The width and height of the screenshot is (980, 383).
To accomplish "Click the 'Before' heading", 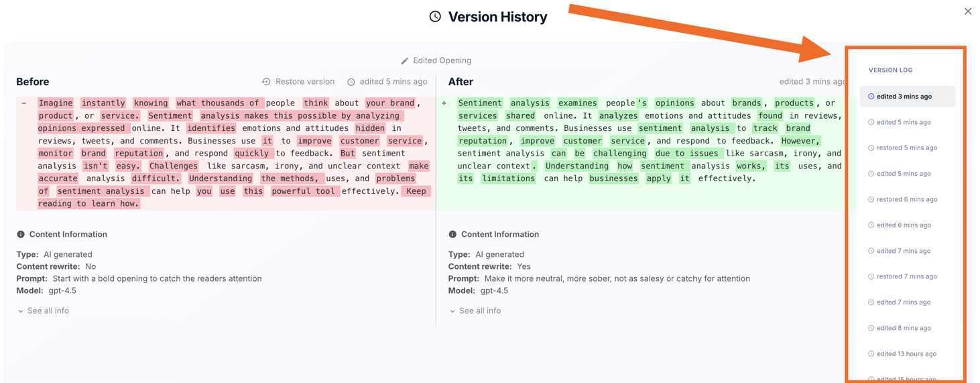I will coord(33,82).
